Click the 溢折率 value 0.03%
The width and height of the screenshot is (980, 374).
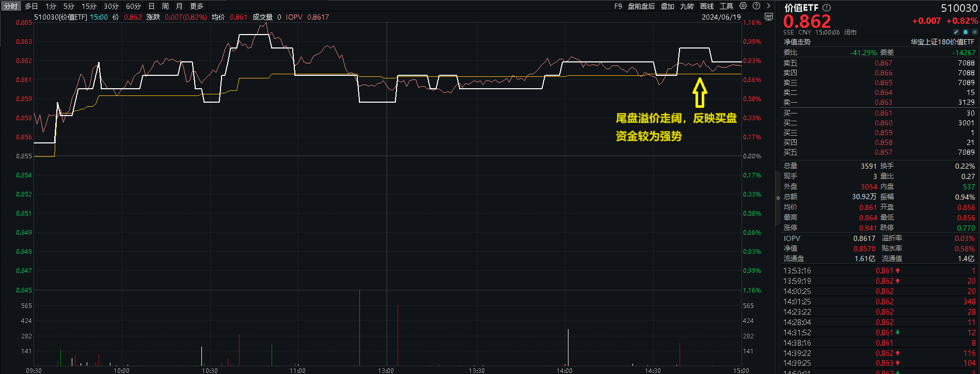click(x=965, y=238)
